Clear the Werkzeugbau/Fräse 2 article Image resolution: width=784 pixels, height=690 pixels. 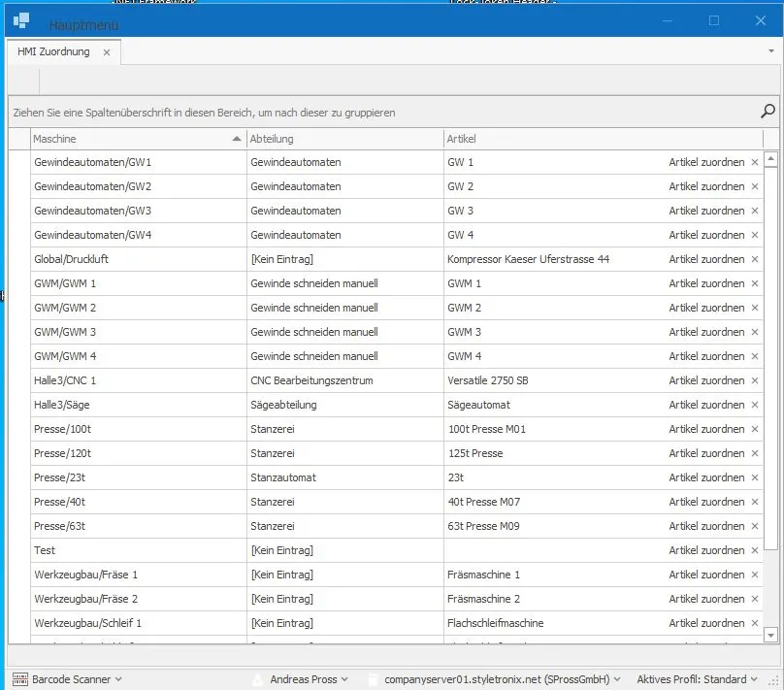coord(755,599)
